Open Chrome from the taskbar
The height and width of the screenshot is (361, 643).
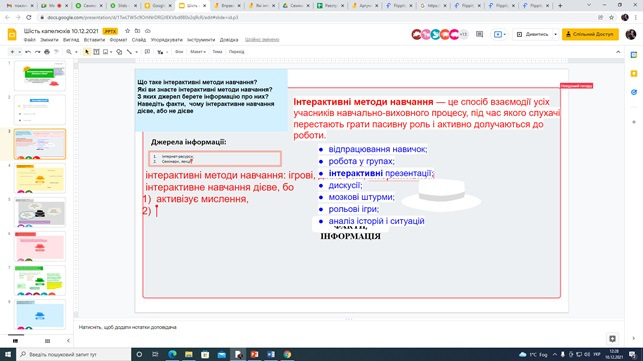287,354
